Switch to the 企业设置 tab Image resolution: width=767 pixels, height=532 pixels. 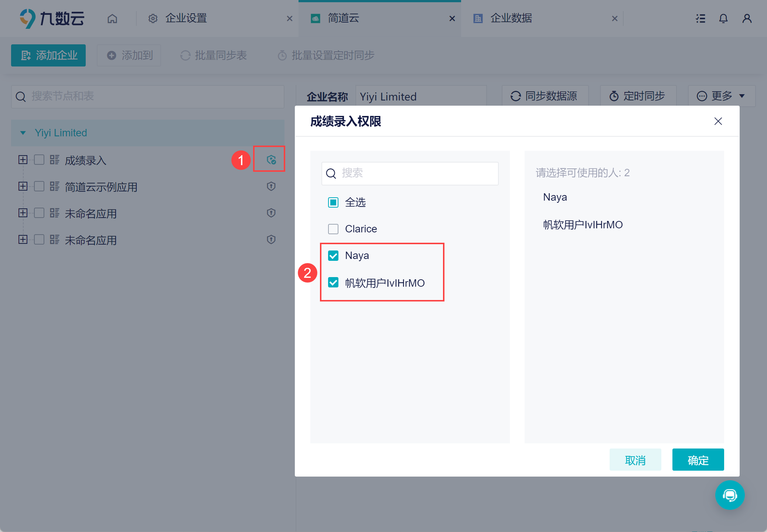pos(186,18)
